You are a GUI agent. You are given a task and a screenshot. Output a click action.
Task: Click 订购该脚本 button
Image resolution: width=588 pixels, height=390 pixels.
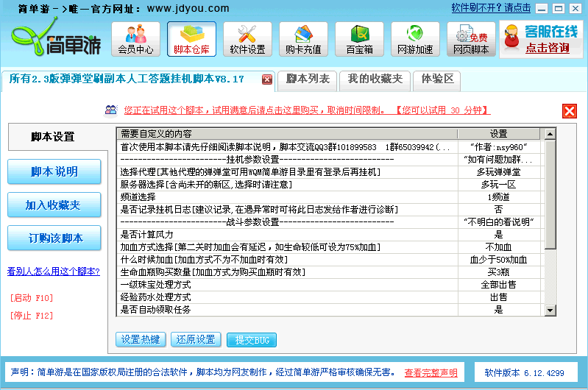[54, 238]
